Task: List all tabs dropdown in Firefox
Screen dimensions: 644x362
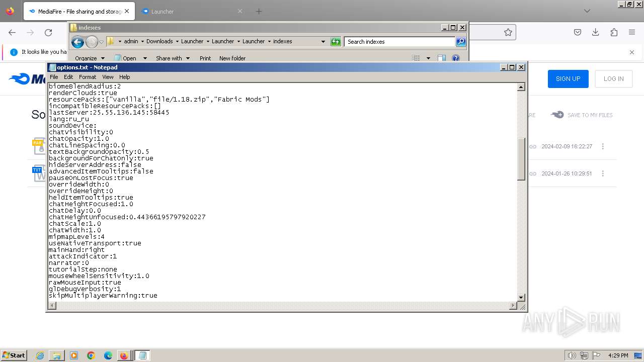Action: [587, 11]
